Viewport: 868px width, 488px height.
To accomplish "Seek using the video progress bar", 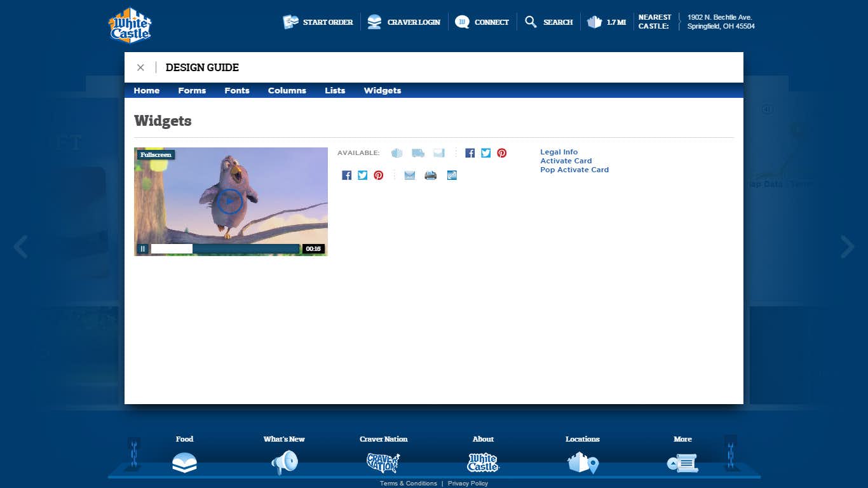I will click(x=226, y=249).
